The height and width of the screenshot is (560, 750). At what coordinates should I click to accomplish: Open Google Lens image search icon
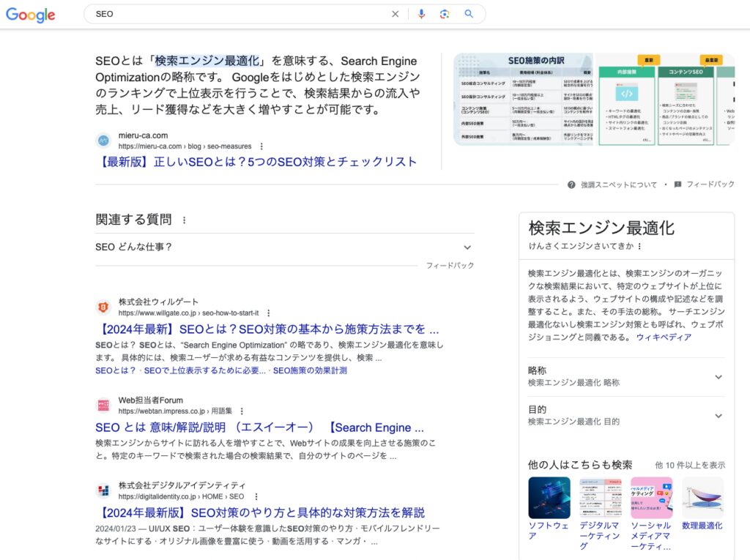[x=445, y=14]
